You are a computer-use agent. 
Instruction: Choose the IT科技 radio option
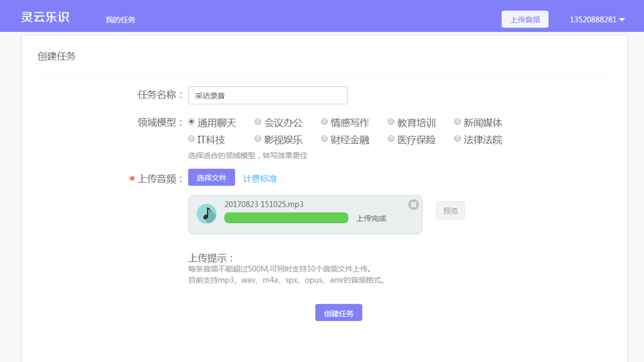pyautogui.click(x=192, y=139)
